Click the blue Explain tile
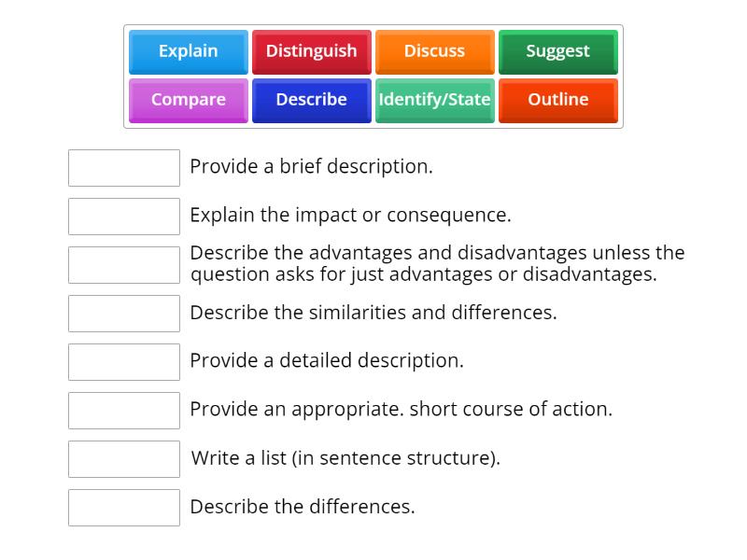The image size is (747, 560). 189,51
